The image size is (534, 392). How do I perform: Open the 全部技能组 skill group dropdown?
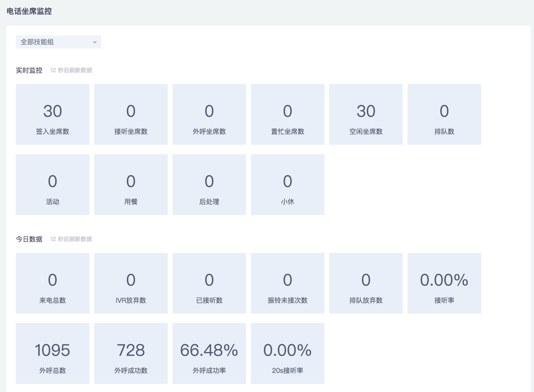[58, 42]
